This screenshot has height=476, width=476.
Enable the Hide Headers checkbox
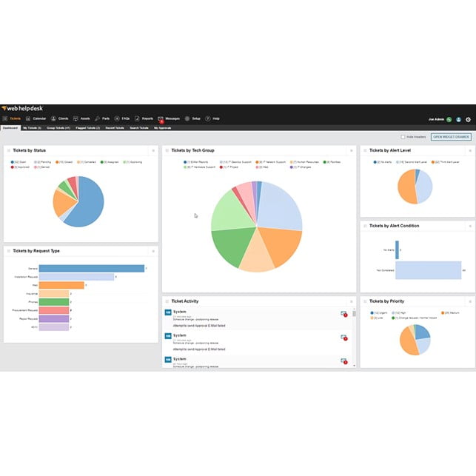coord(403,137)
